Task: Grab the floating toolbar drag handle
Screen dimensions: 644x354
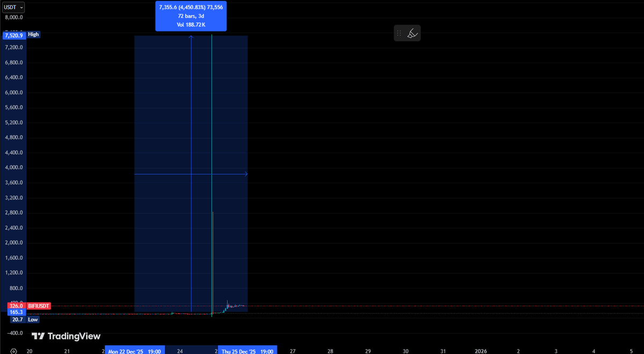Action: [399, 33]
